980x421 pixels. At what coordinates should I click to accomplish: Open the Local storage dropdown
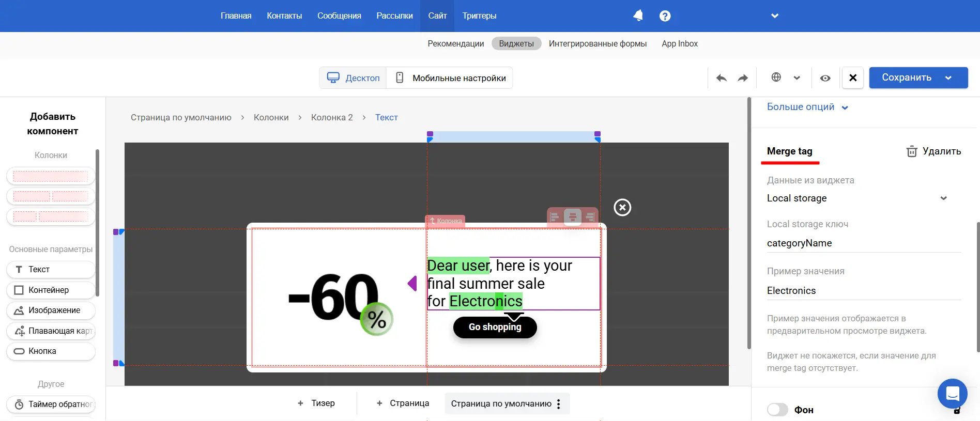coord(857,198)
